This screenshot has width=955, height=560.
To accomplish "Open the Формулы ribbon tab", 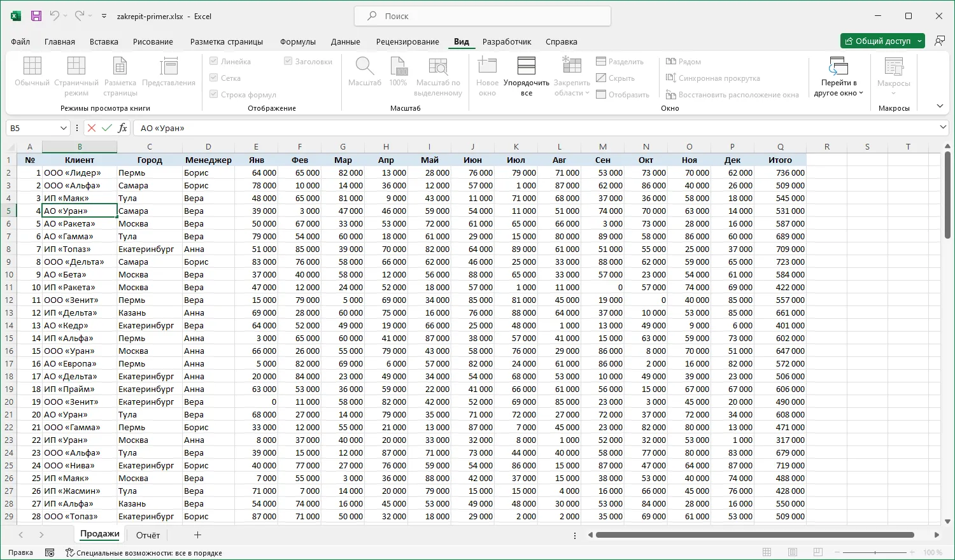I will (x=298, y=41).
